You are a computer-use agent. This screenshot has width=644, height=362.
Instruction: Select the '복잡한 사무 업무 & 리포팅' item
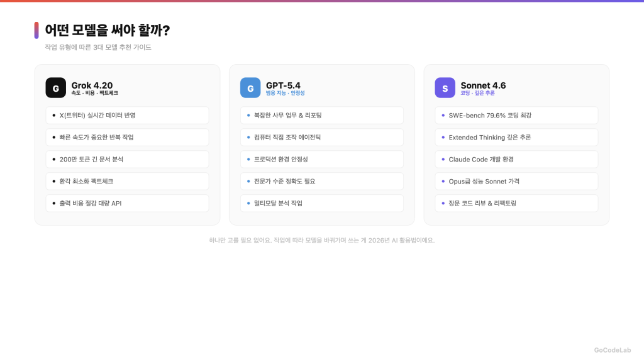point(321,116)
